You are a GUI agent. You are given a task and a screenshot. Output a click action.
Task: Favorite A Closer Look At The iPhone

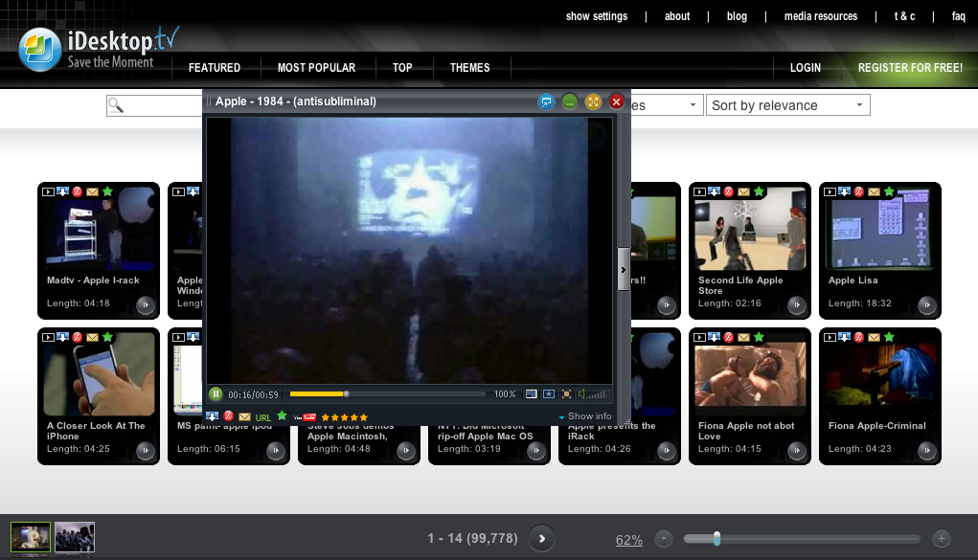pyautogui.click(x=107, y=336)
